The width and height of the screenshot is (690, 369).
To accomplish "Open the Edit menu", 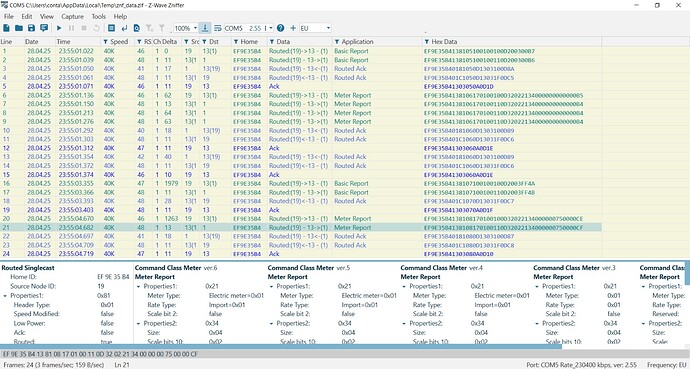I will (27, 17).
